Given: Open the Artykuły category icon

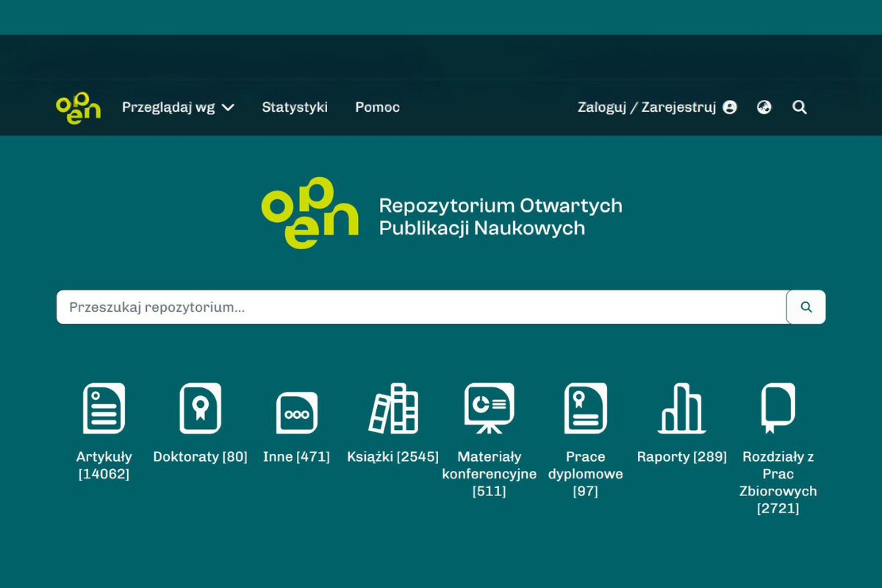Looking at the screenshot, I should click(104, 408).
